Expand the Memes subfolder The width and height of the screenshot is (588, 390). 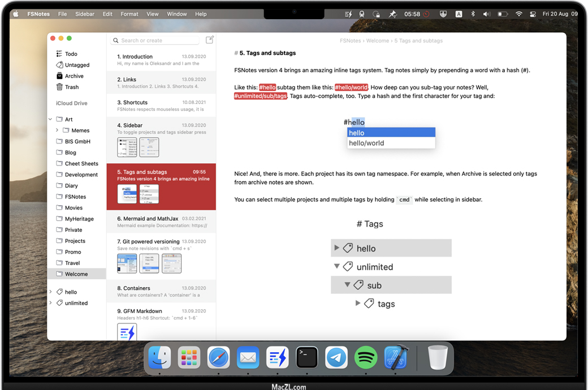click(x=57, y=130)
